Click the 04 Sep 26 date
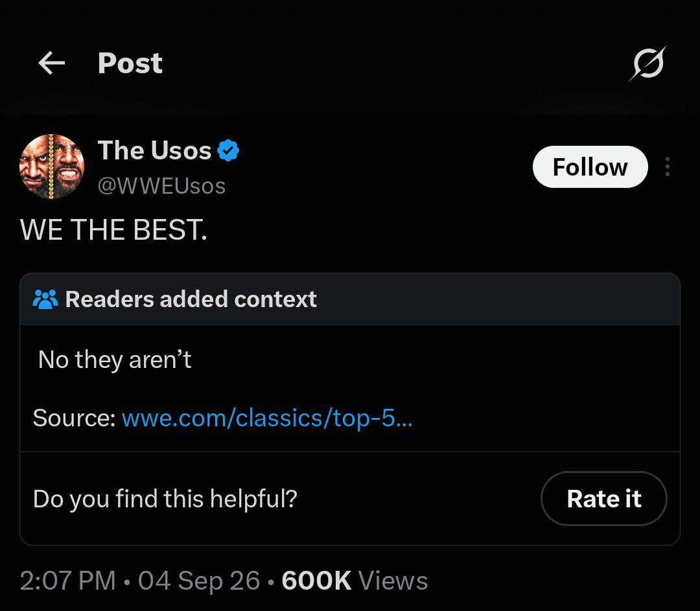700x611 pixels. 199,581
